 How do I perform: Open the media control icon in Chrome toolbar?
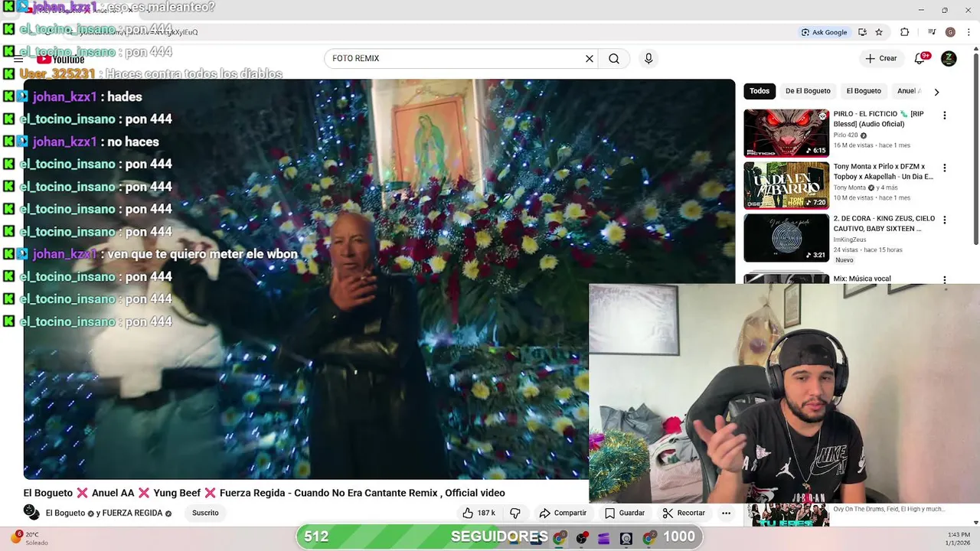pyautogui.click(x=932, y=32)
